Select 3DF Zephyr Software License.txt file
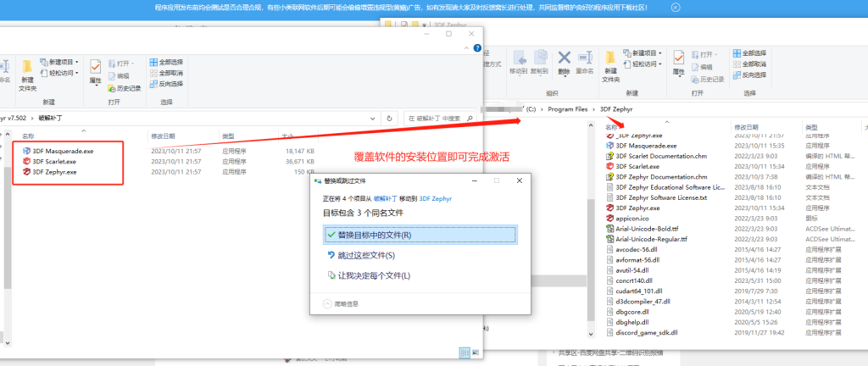 tap(657, 197)
